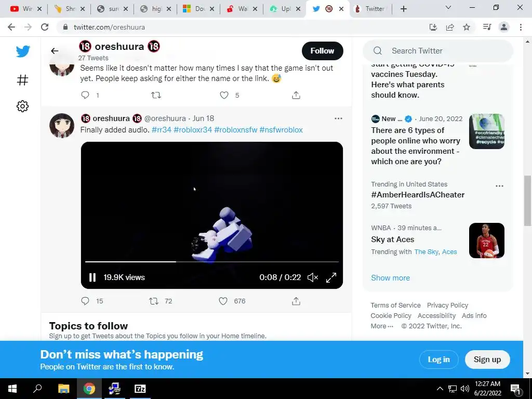Open the Chrome three-dot menu
This screenshot has width=532, height=399.
click(x=521, y=27)
